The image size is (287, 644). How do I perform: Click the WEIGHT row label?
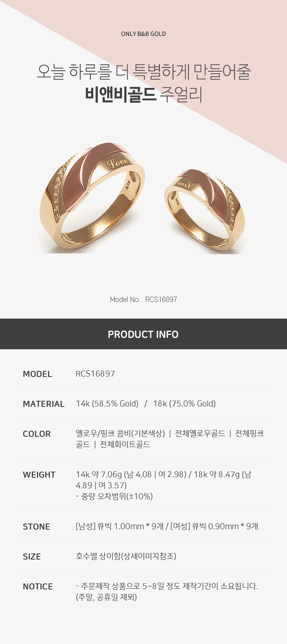(39, 475)
